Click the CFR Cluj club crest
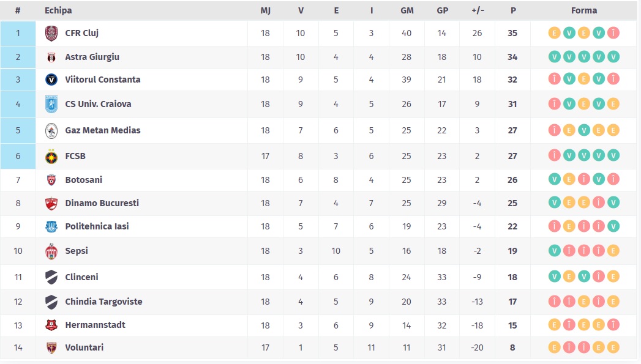The image size is (641, 364). [x=51, y=33]
